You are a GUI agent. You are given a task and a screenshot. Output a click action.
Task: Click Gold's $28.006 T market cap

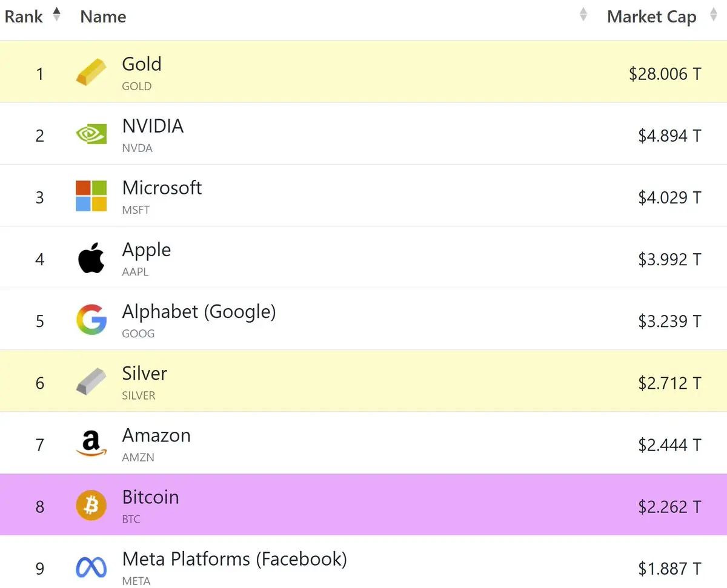665,74
